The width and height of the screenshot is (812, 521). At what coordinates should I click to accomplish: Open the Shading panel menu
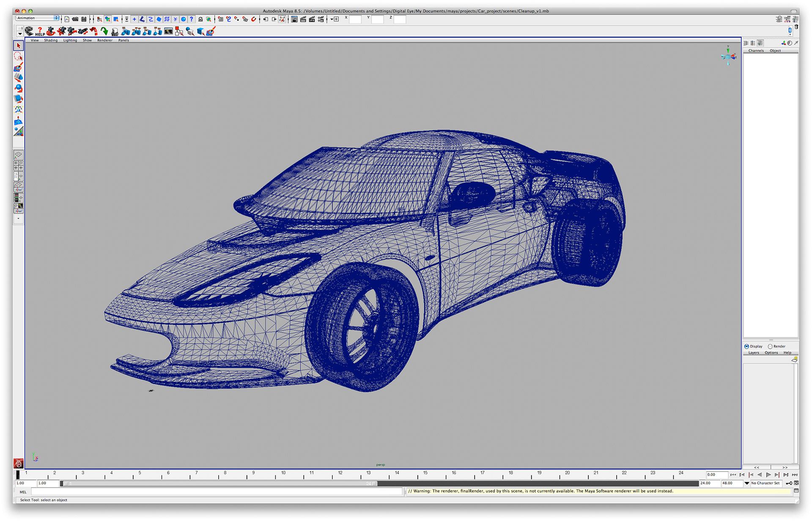coord(51,40)
